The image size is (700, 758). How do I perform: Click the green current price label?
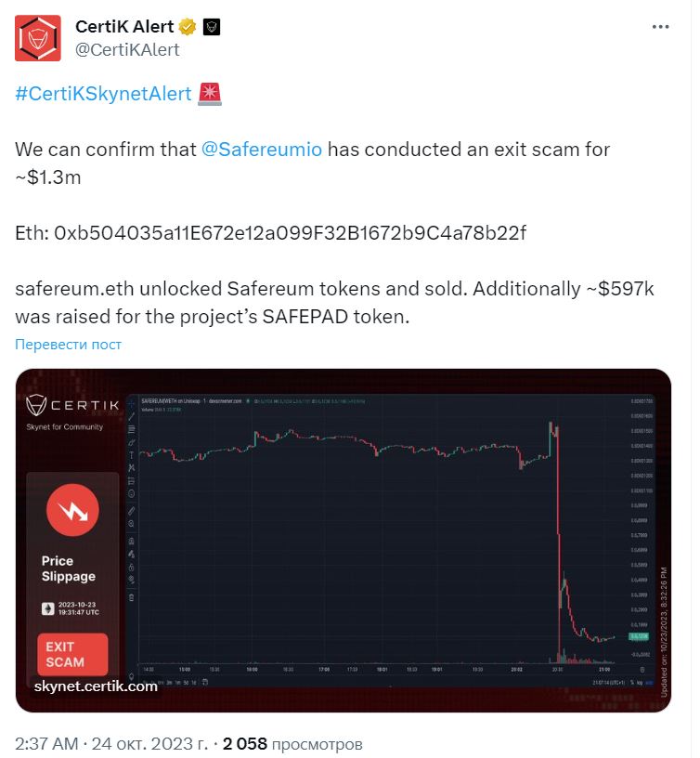pos(638,636)
